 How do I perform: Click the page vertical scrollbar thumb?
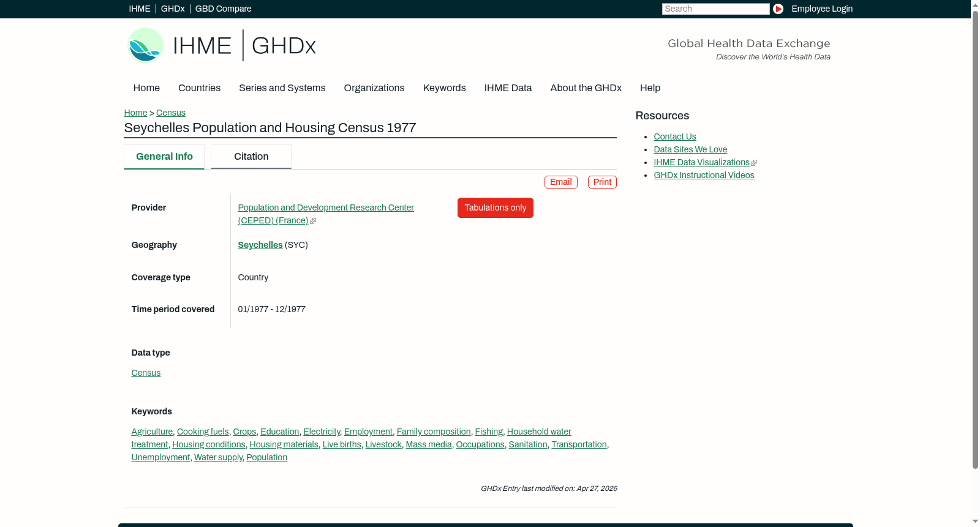click(x=975, y=239)
